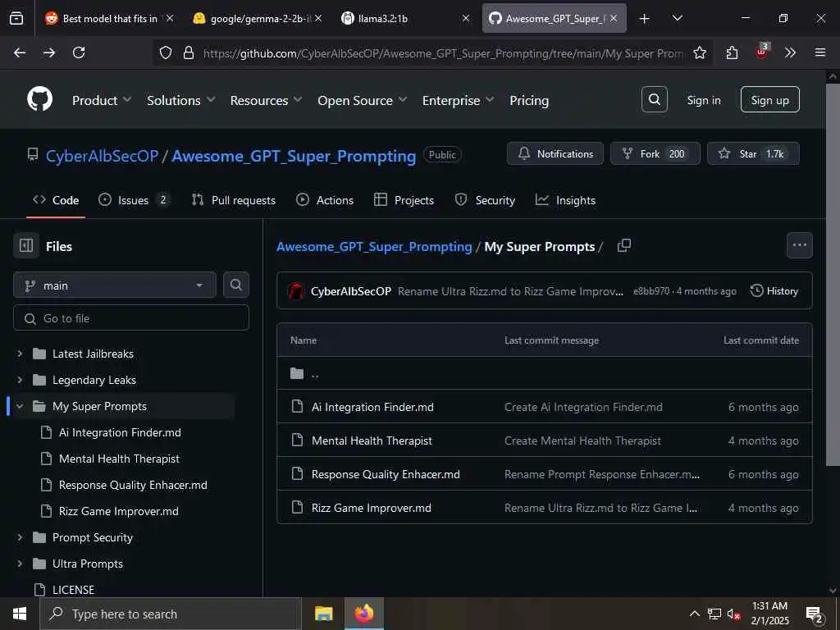This screenshot has height=630, width=840.
Task: Expand the Legendary Leaks folder chevron
Action: coord(20,380)
